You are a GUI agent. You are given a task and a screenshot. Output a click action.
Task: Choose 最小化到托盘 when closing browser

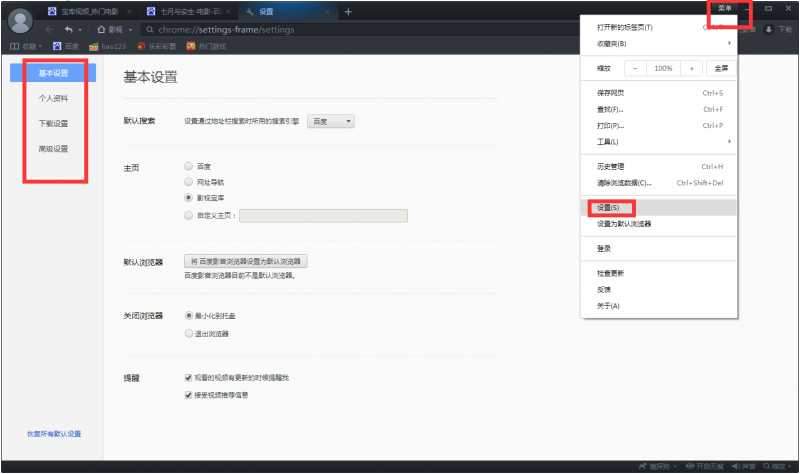(x=189, y=316)
